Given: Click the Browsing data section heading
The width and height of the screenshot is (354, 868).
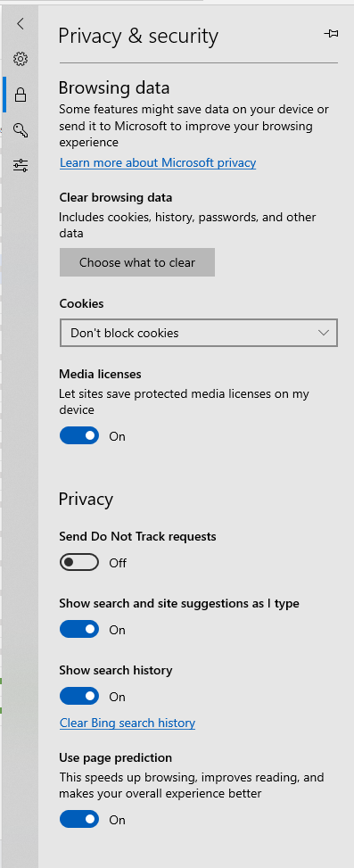Looking at the screenshot, I should pyautogui.click(x=114, y=87).
